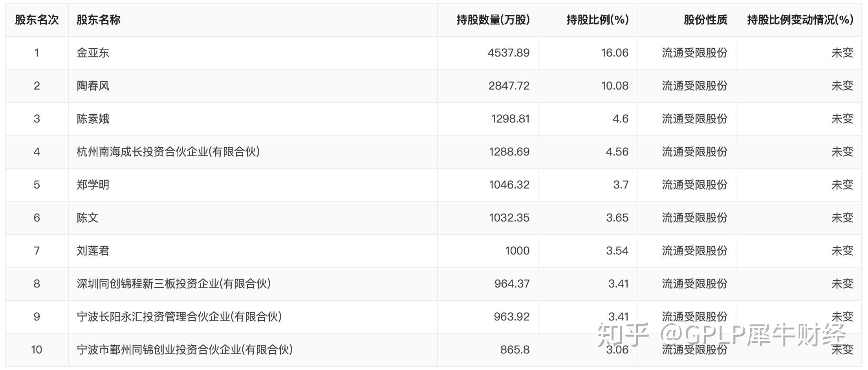Screen dimensions: 868x370
Task: Open 宁波长阳永汇投资管理合伙企业(有限合伙) entry
Action: [179, 317]
